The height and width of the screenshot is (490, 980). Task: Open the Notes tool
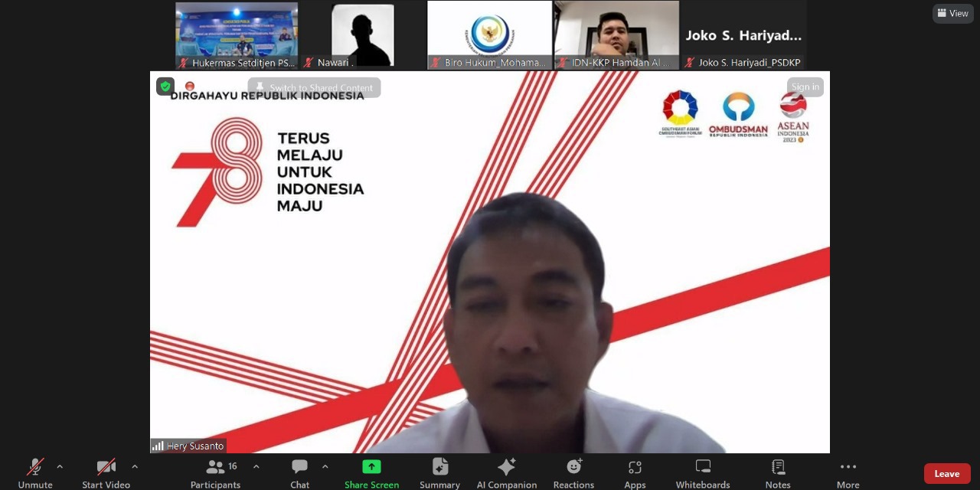coord(778,473)
